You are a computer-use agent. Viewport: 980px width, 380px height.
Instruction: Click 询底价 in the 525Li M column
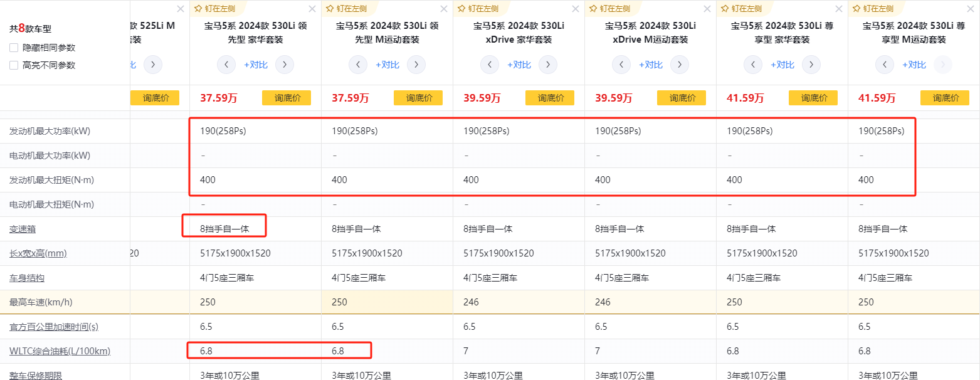pyautogui.click(x=155, y=98)
